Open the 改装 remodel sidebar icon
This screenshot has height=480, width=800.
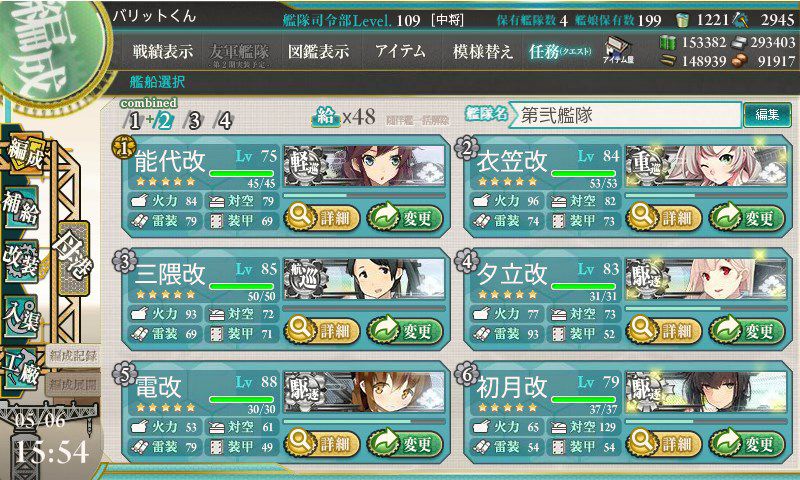pos(20,261)
